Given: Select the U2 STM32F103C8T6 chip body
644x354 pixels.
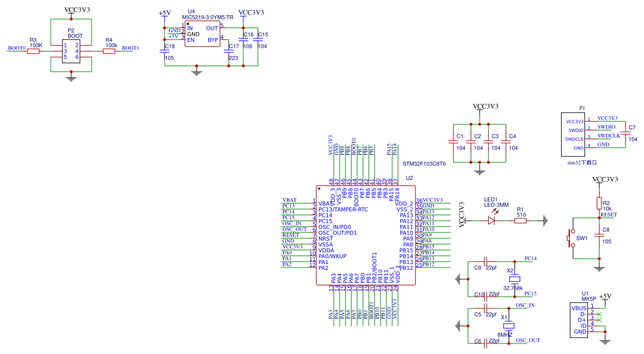Looking at the screenshot, I should pyautogui.click(x=366, y=235).
